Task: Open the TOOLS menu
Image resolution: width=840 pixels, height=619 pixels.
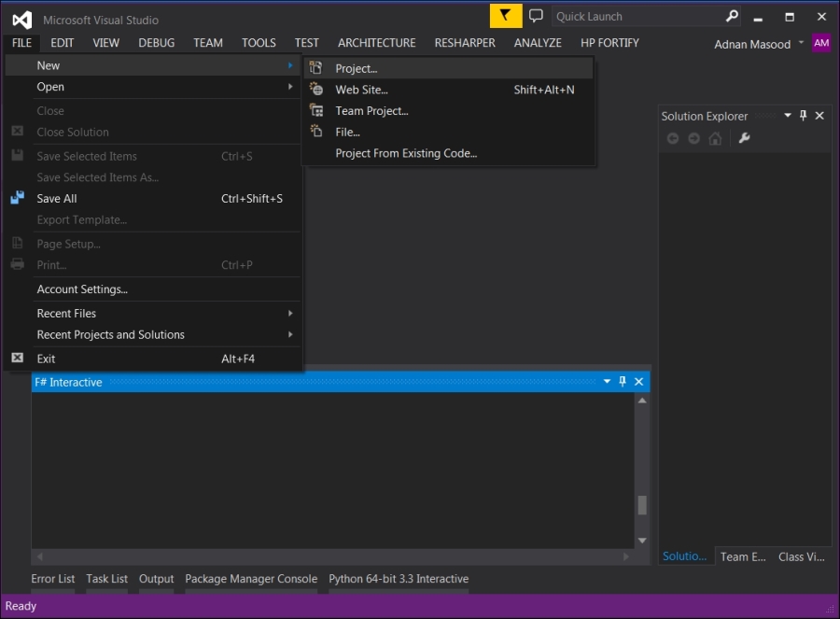Action: pyautogui.click(x=259, y=43)
